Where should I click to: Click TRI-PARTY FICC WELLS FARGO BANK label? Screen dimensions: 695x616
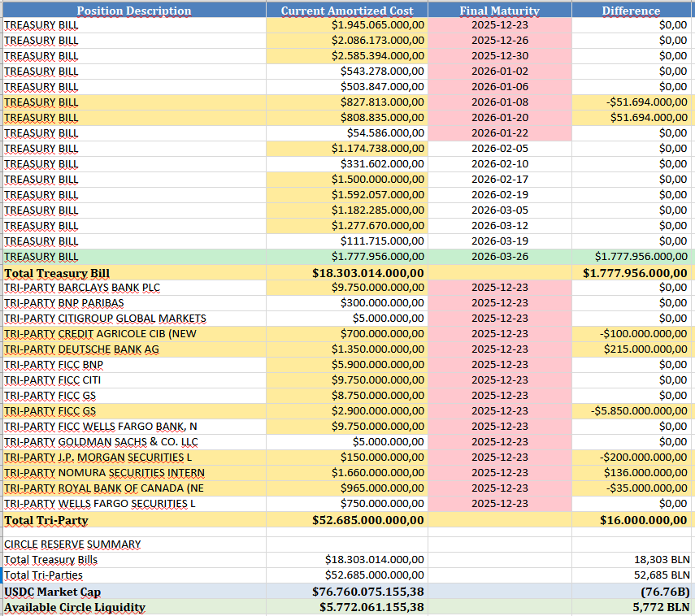pyautogui.click(x=134, y=427)
